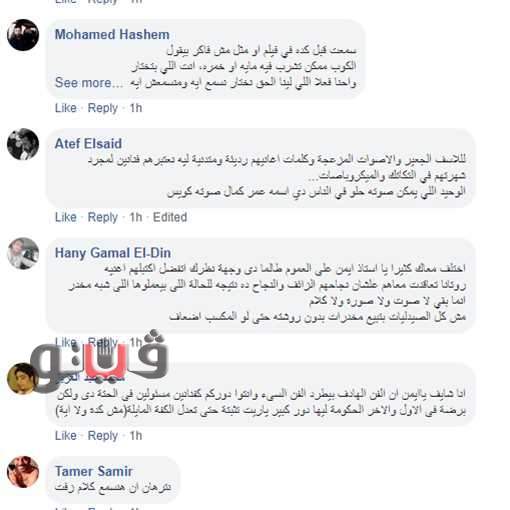Expand Mohamed Hashem's comment with See more
Viewport: 510px width, 510px height.
[x=89, y=83]
